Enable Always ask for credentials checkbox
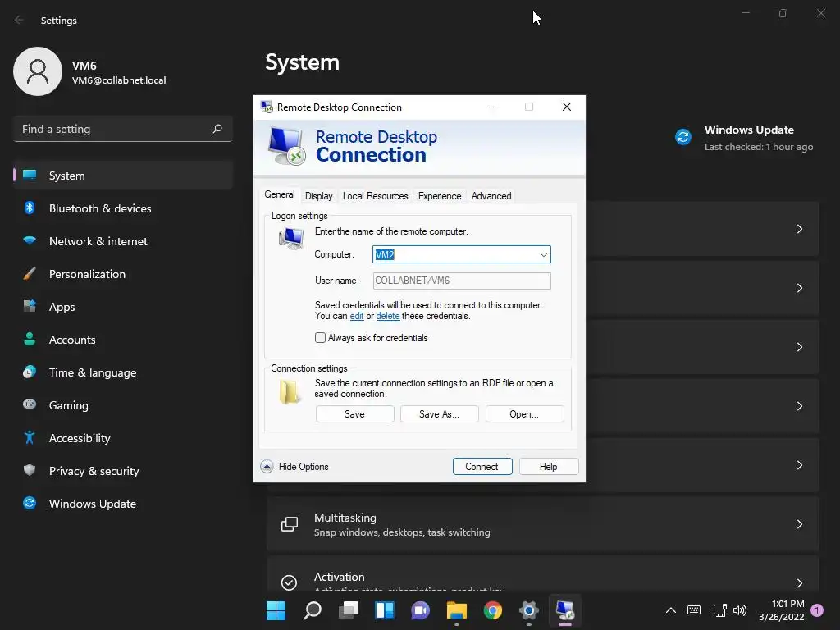 pyautogui.click(x=321, y=337)
